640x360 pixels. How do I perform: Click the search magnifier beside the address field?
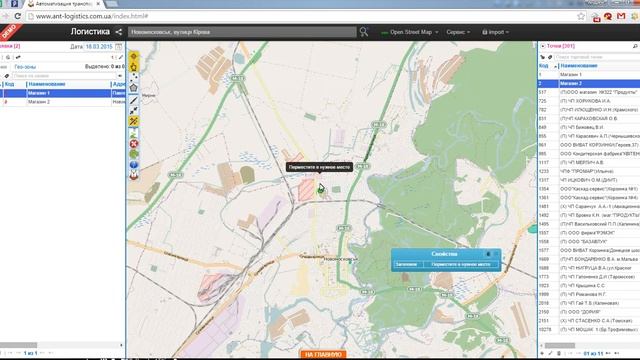point(364,32)
